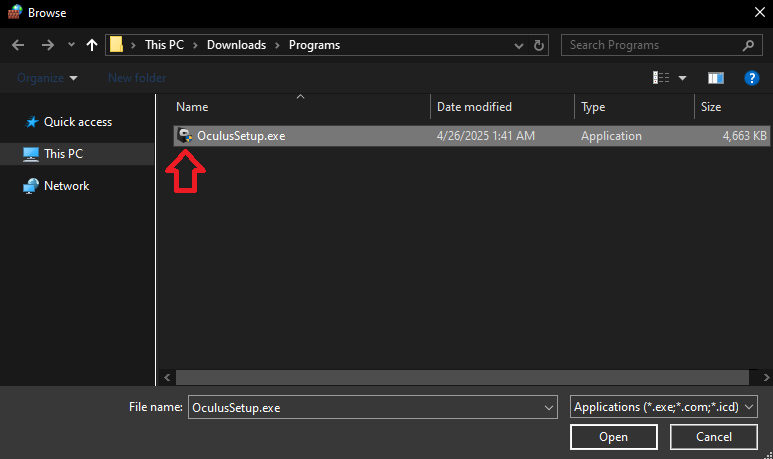Click the search magnifier icon
773x459 pixels.
748,45
